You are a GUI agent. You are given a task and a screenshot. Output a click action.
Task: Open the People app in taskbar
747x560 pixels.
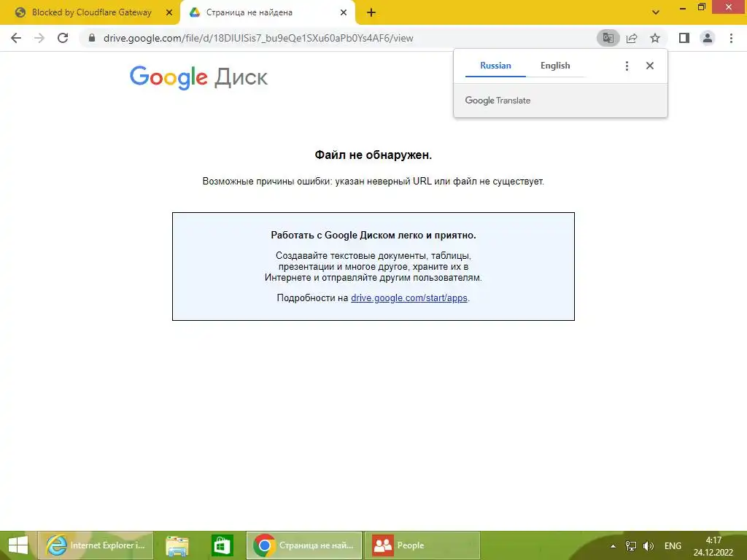tap(422, 545)
